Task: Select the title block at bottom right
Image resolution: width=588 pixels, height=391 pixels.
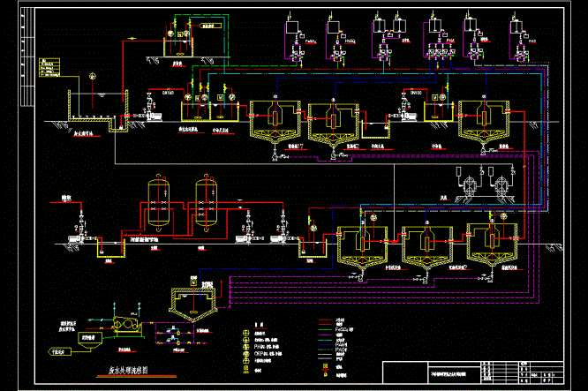Action: 473,372
